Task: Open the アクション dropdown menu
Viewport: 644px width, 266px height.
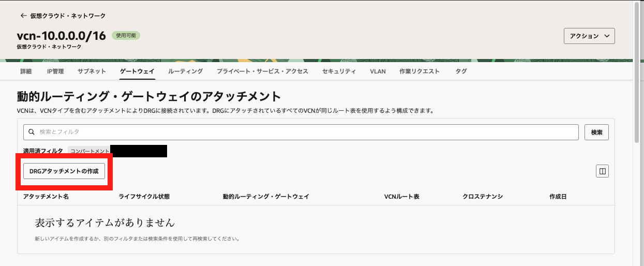Action: (589, 36)
